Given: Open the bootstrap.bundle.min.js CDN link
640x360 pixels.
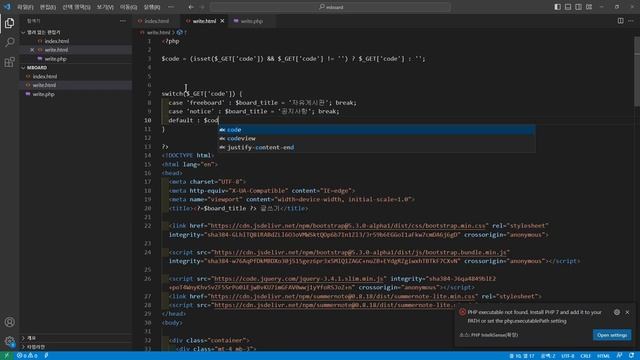Looking at the screenshot, I should click(x=360, y=252).
